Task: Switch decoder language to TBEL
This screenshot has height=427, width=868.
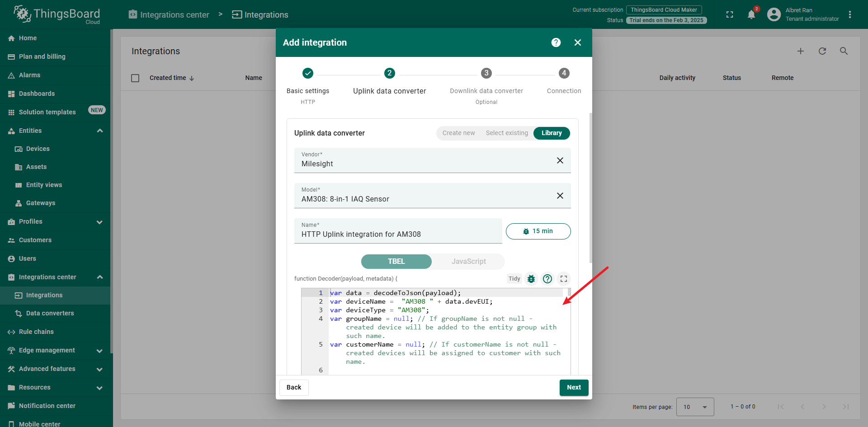Action: point(396,262)
